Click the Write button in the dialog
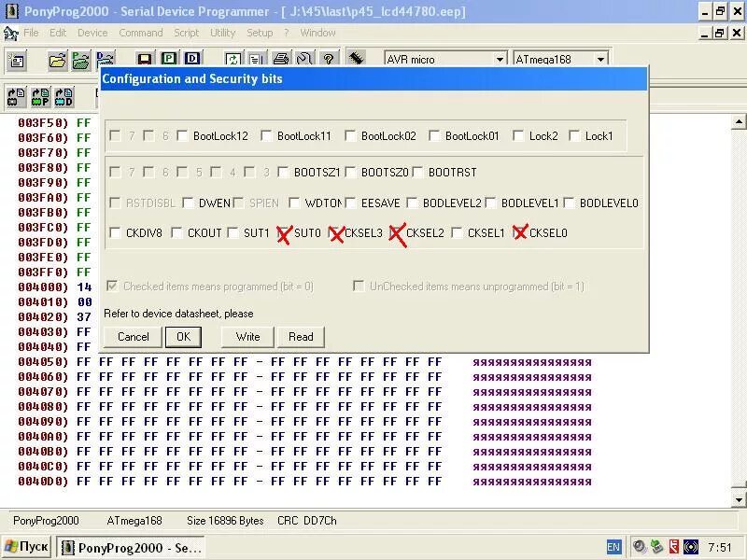 tap(247, 337)
